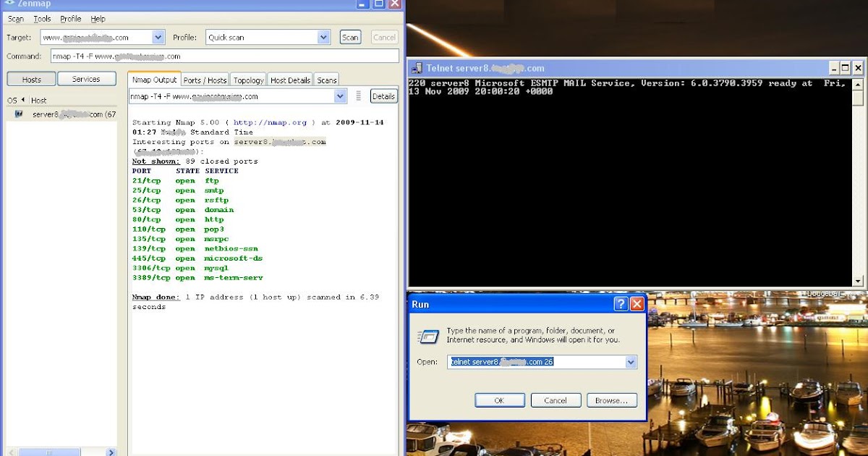Select the Nmap Output tab

click(155, 80)
